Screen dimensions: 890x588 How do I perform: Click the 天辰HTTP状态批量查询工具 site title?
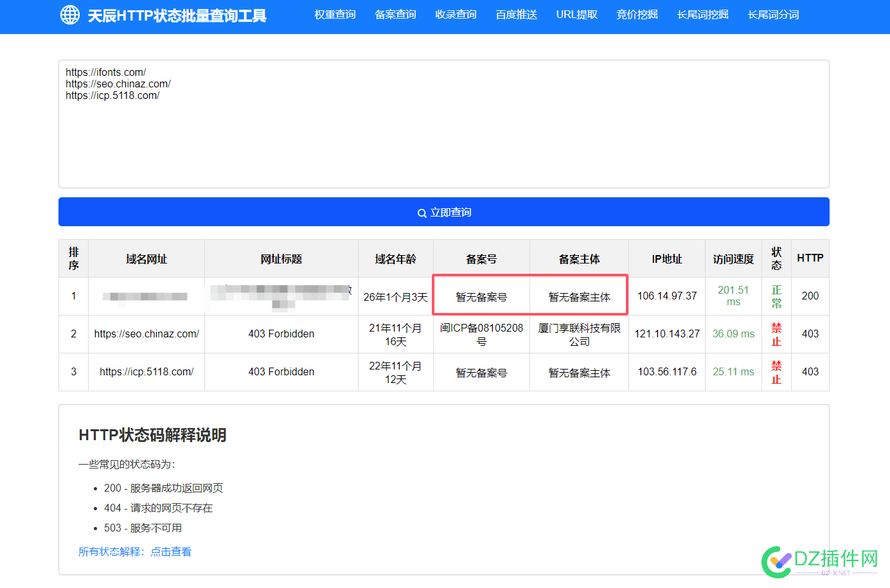[177, 15]
